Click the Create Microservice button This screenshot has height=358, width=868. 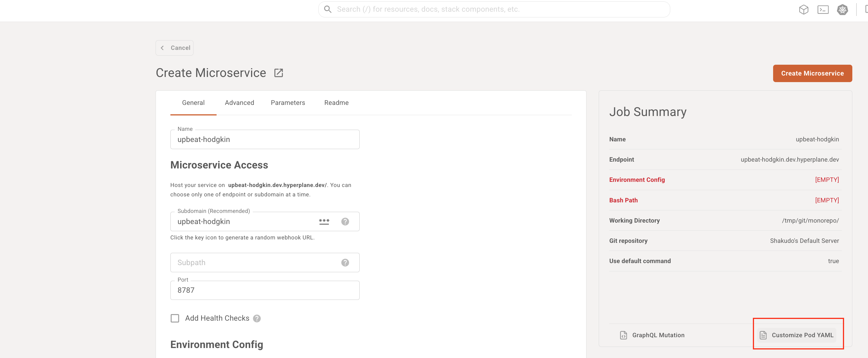point(812,73)
